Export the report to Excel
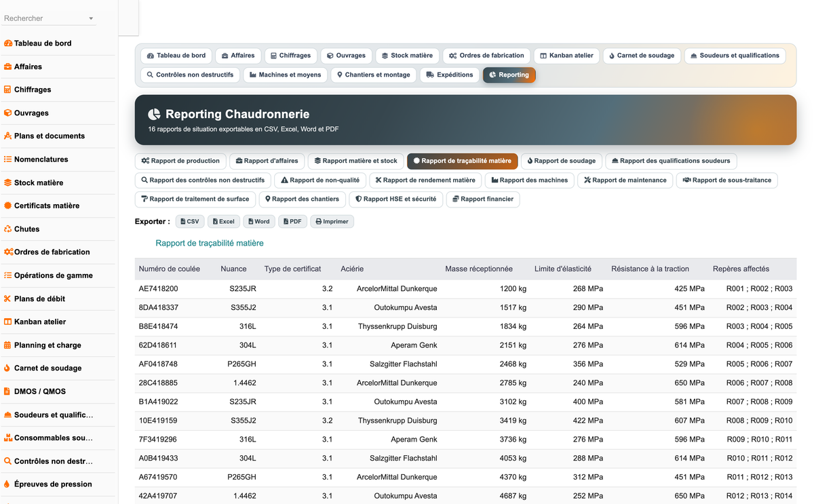This screenshot has height=504, width=814. [223, 222]
